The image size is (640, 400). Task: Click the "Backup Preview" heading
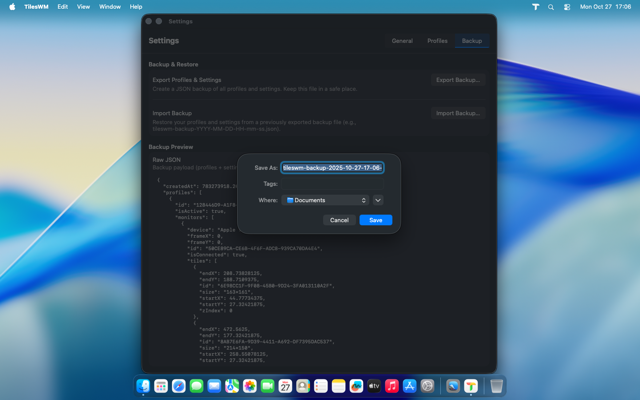coord(171,147)
